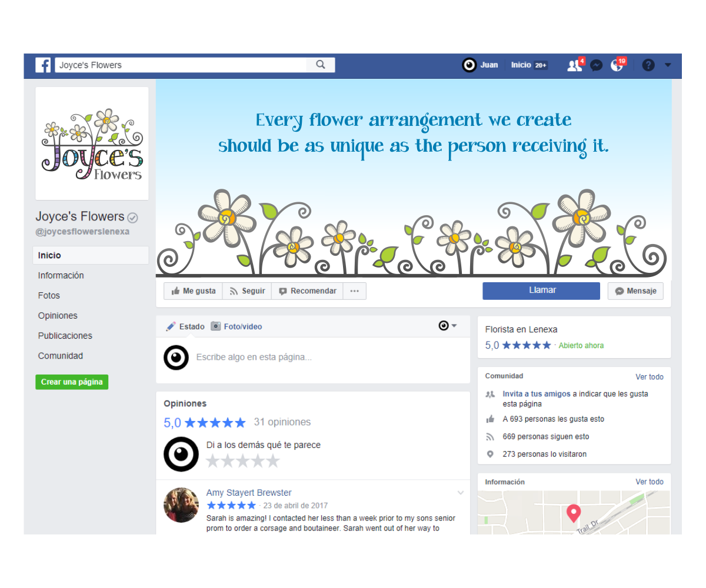This screenshot has height=588, width=706.
Task: Click the Abierto ahora status
Action: coord(581,346)
